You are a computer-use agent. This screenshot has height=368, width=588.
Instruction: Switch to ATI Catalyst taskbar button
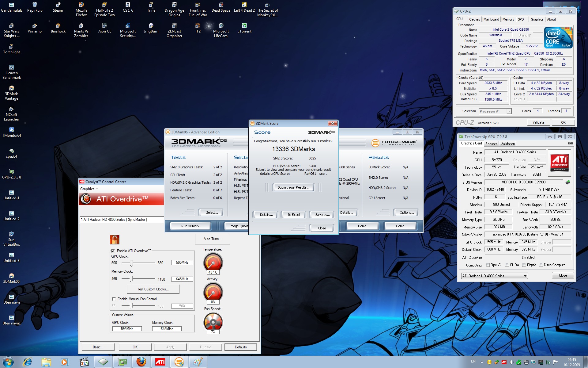coord(160,362)
